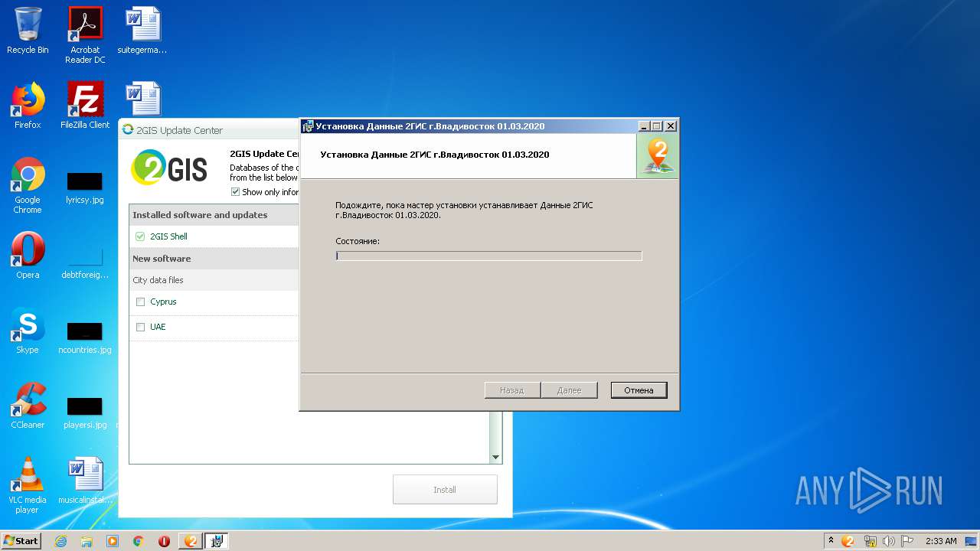The height and width of the screenshot is (551, 980).
Task: Launch CCleaner desktop shortcut
Action: [x=28, y=405]
